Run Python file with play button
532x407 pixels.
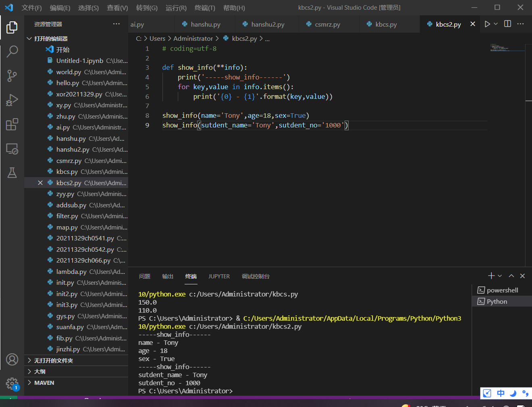pos(487,24)
